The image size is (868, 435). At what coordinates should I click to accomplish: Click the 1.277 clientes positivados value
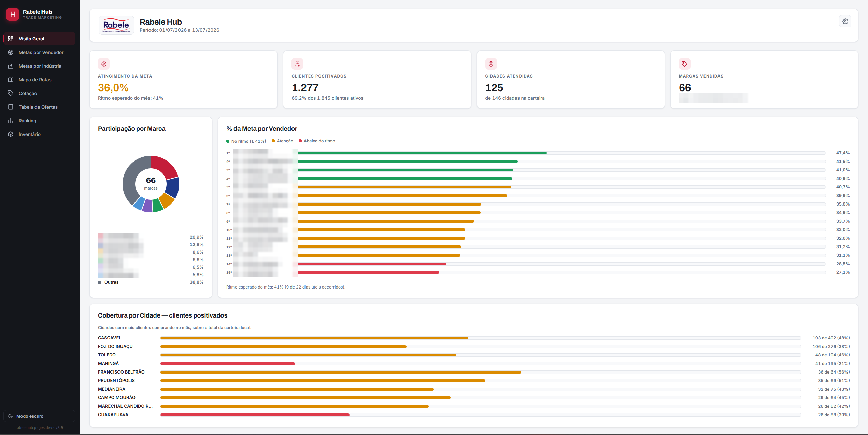(x=305, y=88)
